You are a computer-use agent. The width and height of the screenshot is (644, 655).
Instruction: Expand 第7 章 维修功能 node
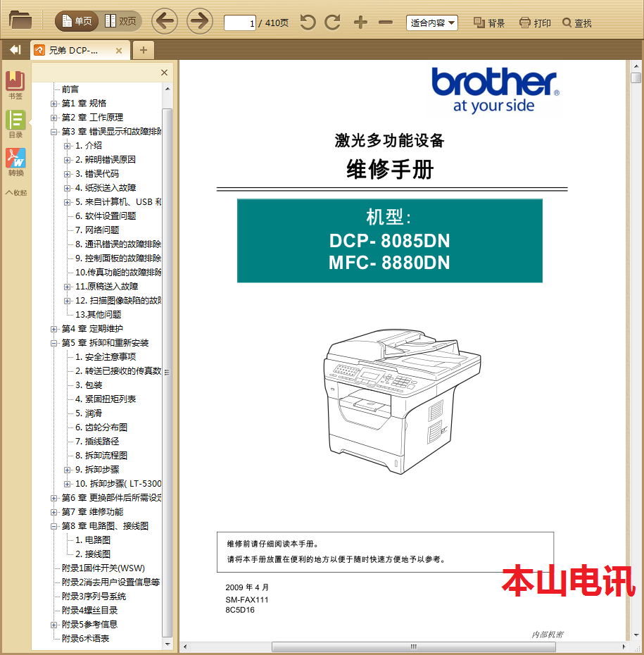pos(53,513)
